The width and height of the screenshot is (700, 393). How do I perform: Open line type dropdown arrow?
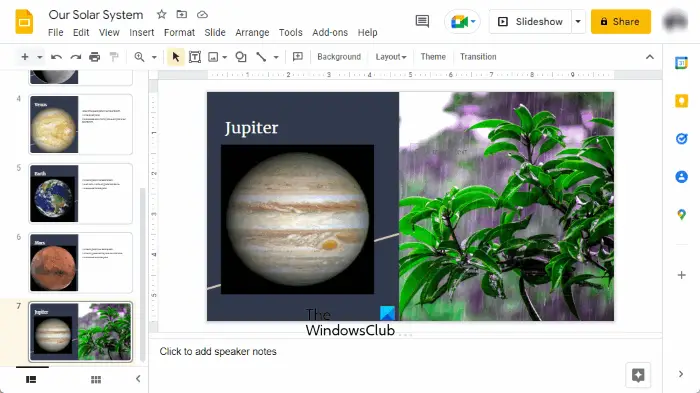click(276, 57)
